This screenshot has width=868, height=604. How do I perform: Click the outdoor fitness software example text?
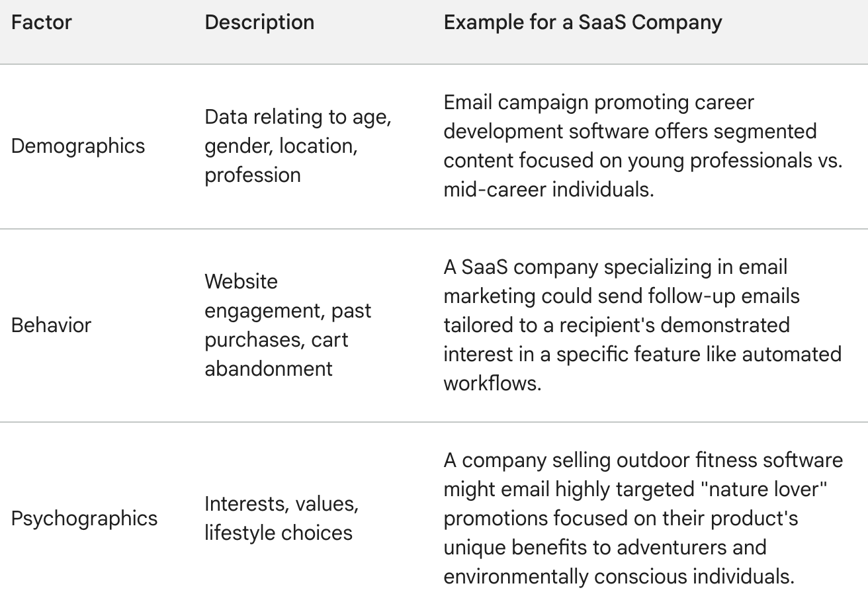point(643,518)
